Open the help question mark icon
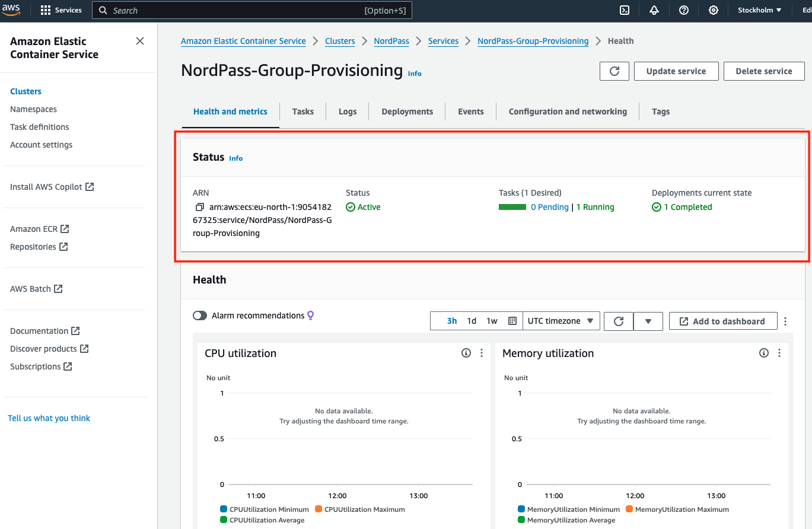Image resolution: width=812 pixels, height=529 pixels. tap(684, 10)
